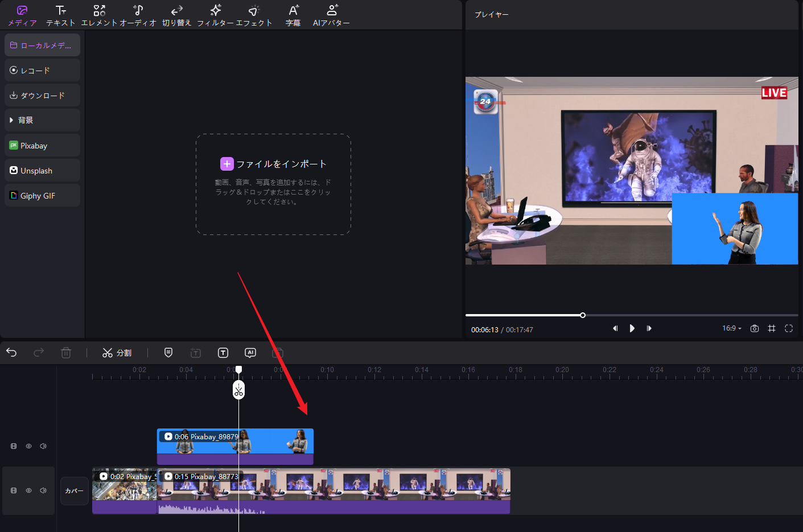Select the 0:06 Pixabay_89879 overlay clip

(x=235, y=447)
